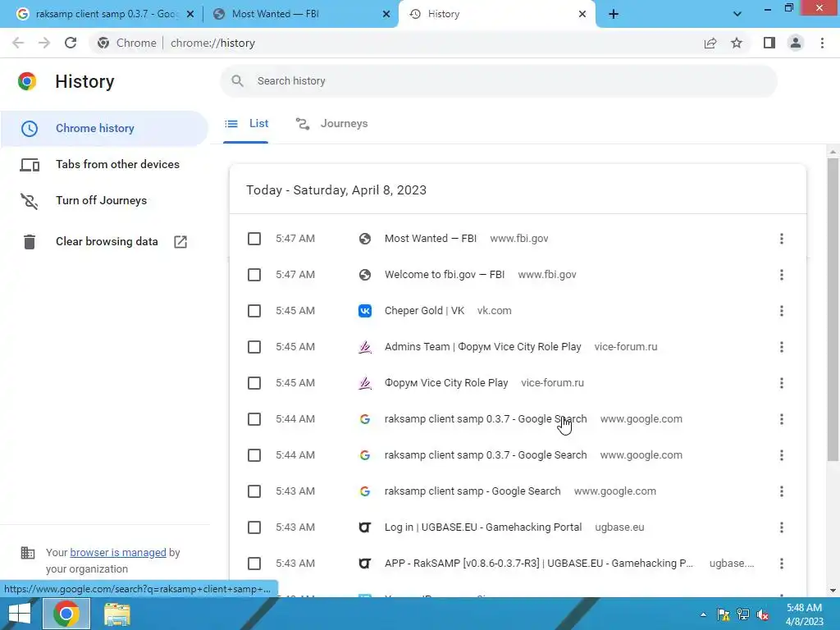The width and height of the screenshot is (840, 630).
Task: Click the history page vertical scrollbar thumb
Action: pos(833,309)
